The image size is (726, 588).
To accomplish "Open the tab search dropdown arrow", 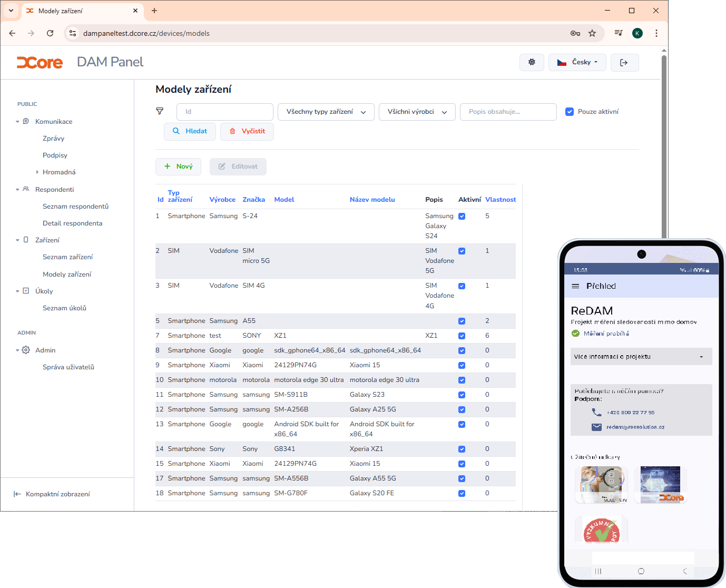I will coord(11,11).
